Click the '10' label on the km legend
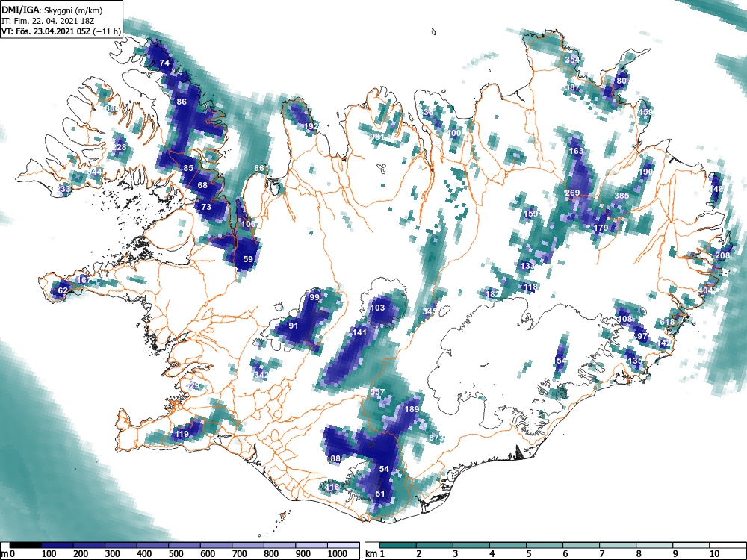The image size is (747, 560). [x=714, y=554]
